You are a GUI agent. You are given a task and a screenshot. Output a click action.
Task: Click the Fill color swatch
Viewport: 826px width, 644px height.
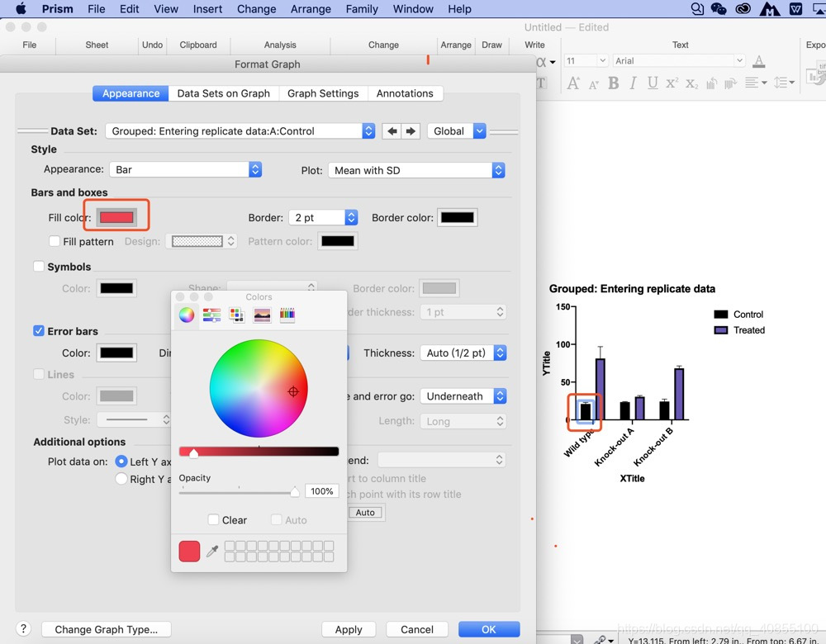[x=116, y=217]
